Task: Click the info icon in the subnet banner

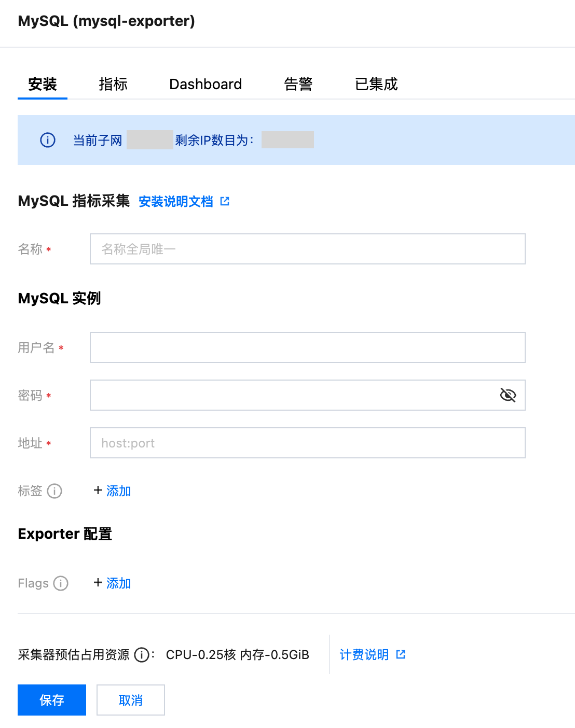Action: click(48, 140)
